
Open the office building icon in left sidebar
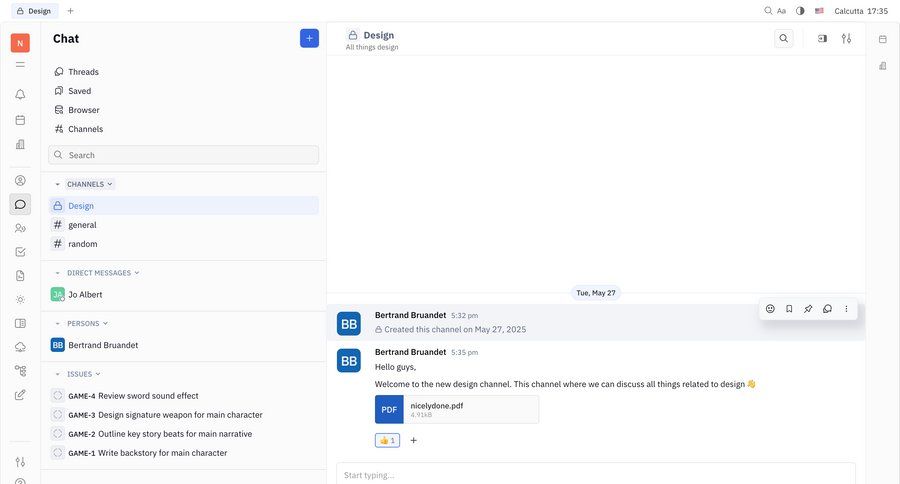tap(20, 144)
